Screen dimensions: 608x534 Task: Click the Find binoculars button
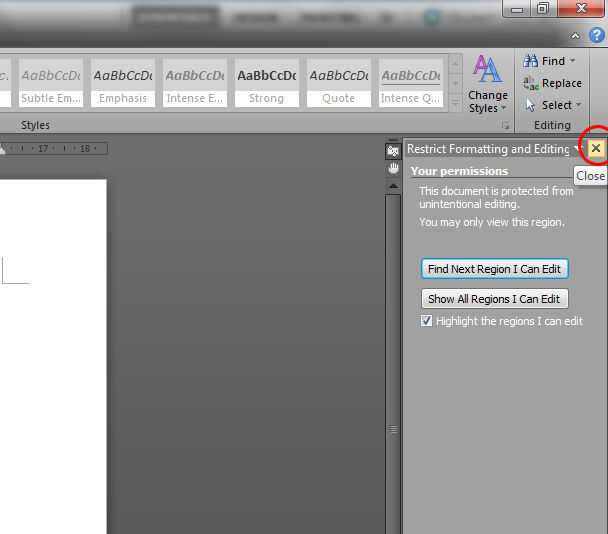tap(544, 61)
